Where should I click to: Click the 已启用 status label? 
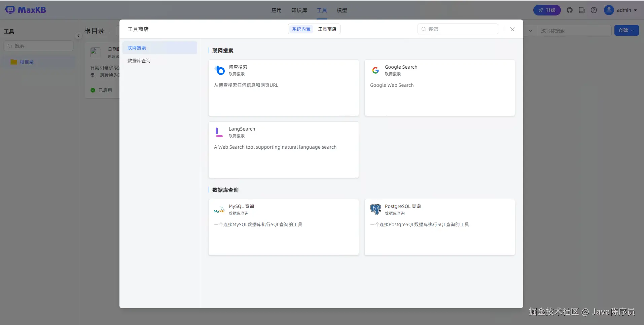[105, 90]
